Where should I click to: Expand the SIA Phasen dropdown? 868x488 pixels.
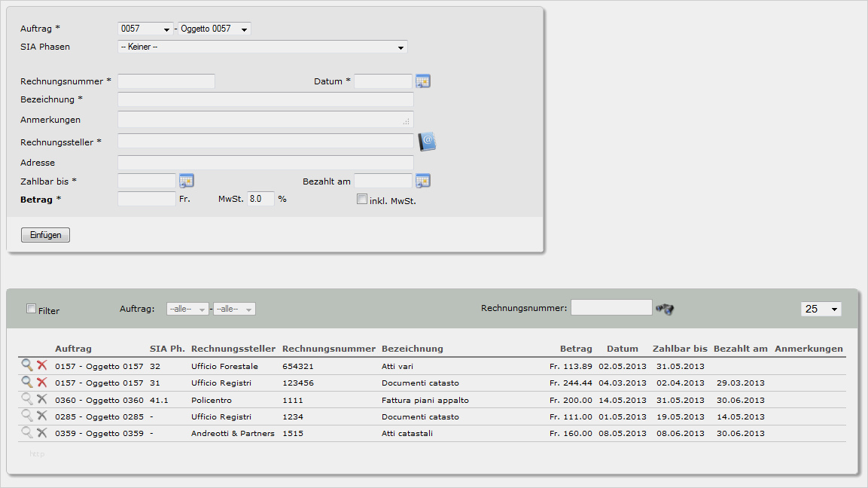pyautogui.click(x=262, y=47)
